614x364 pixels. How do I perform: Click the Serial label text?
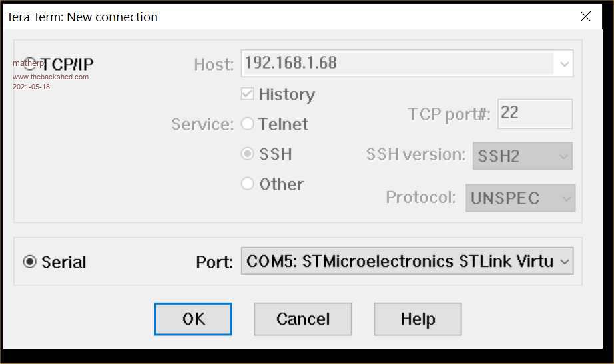pos(64,262)
